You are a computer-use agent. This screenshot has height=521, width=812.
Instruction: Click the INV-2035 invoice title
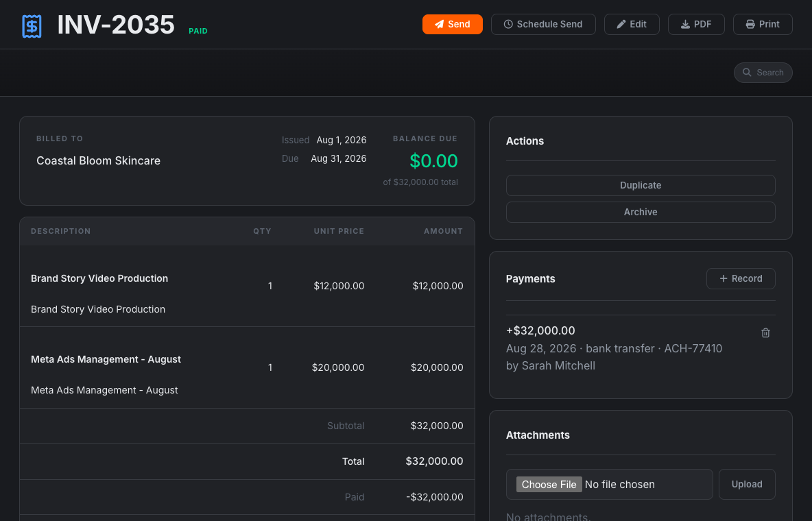pos(115,25)
